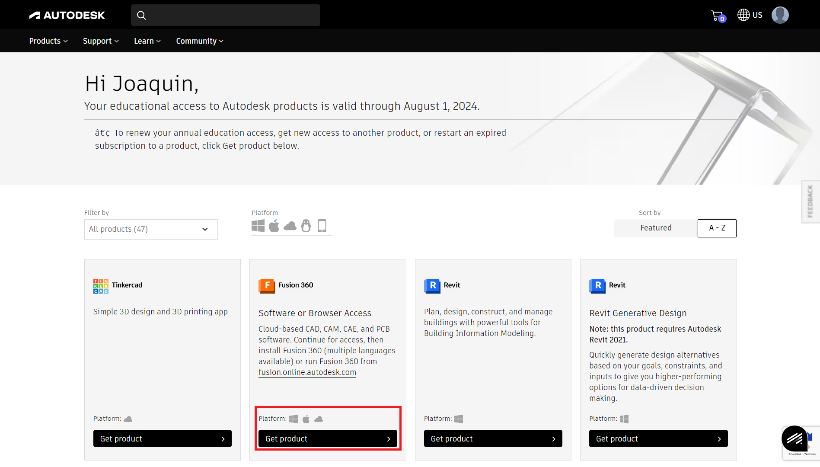The image size is (820, 467).
Task: Open the user profile avatar
Action: [x=780, y=15]
